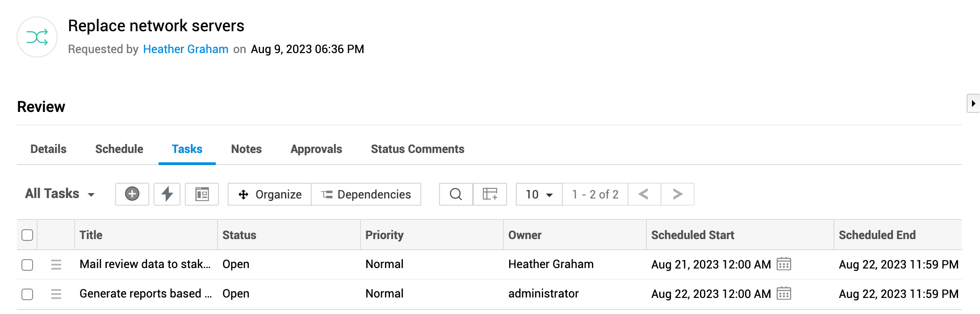Expand the collapsed right side panel arrow

tap(973, 103)
